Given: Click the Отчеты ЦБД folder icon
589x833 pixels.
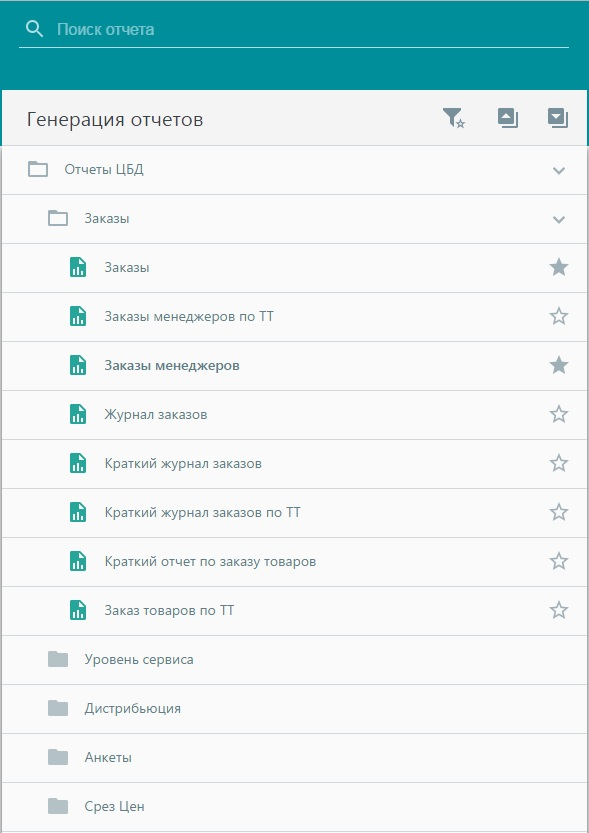Looking at the screenshot, I should pos(38,169).
